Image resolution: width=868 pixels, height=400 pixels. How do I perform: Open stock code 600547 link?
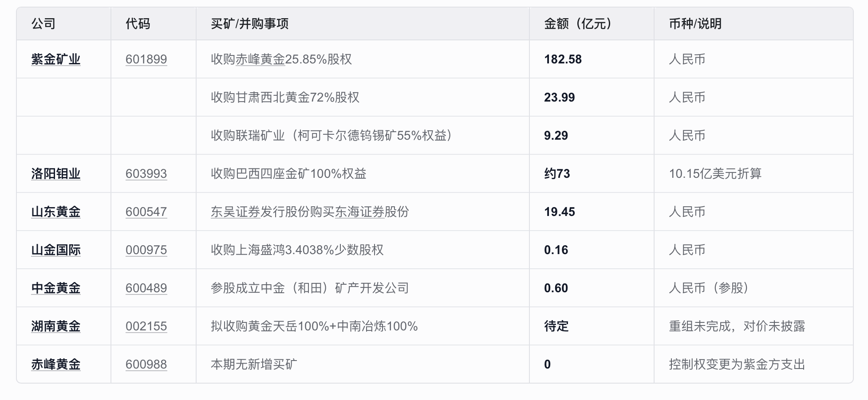point(146,212)
